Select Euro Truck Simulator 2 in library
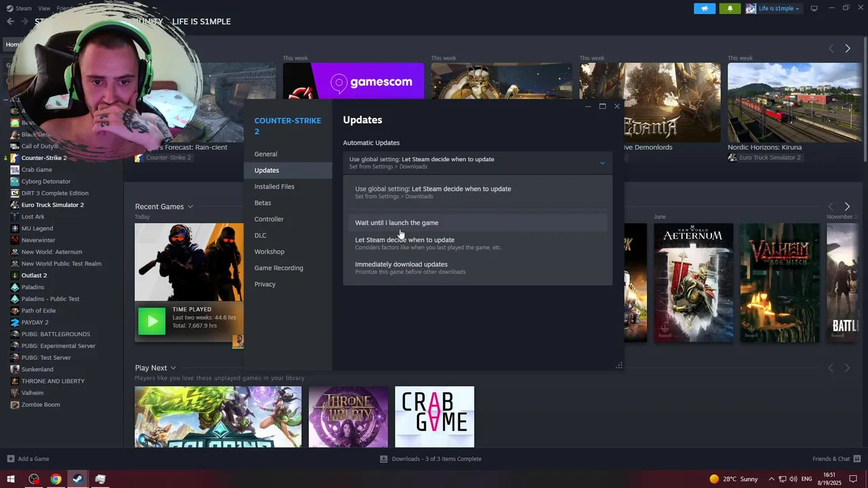Screen dimensions: 868x488 (x=53, y=205)
